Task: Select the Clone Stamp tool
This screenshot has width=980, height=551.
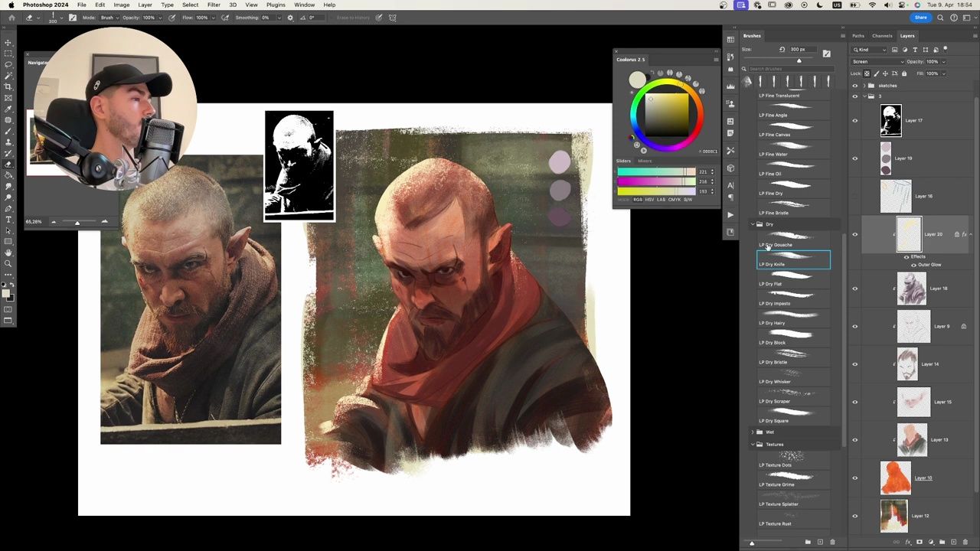Action: (8, 142)
